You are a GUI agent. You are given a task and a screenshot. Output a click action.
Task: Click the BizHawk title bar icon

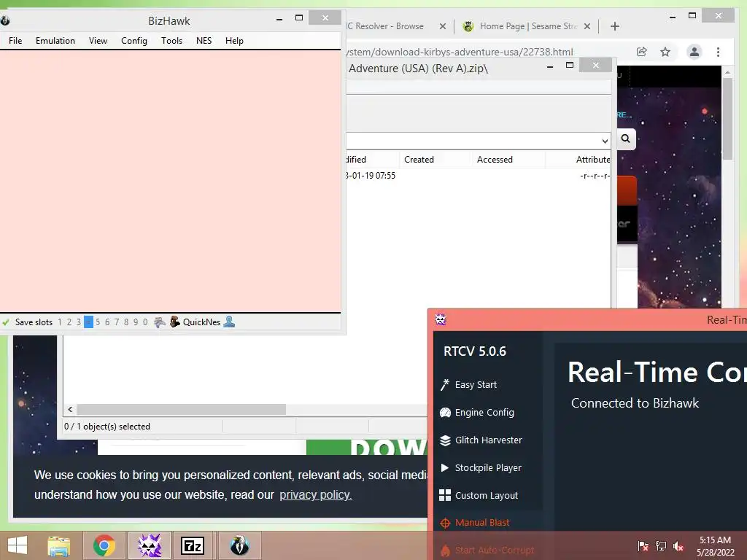point(5,20)
